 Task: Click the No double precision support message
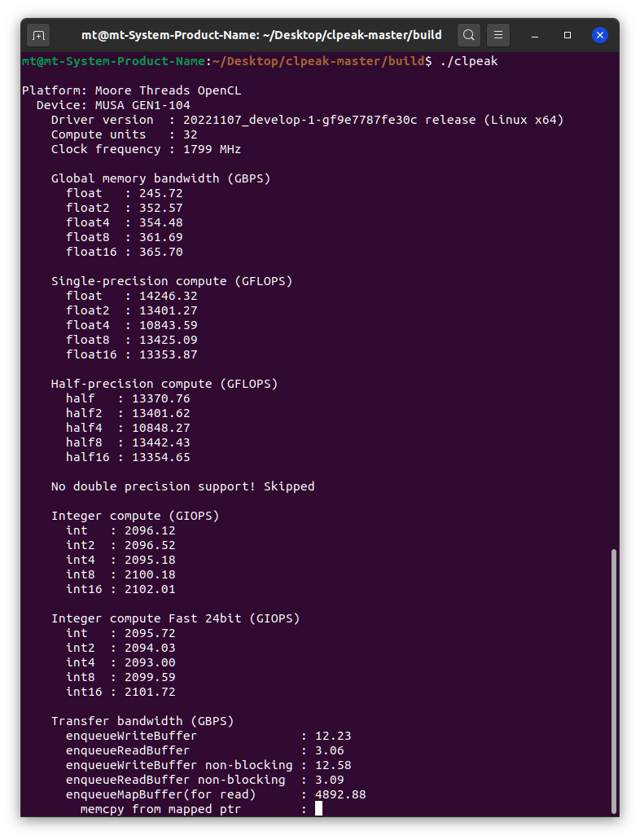point(182,486)
